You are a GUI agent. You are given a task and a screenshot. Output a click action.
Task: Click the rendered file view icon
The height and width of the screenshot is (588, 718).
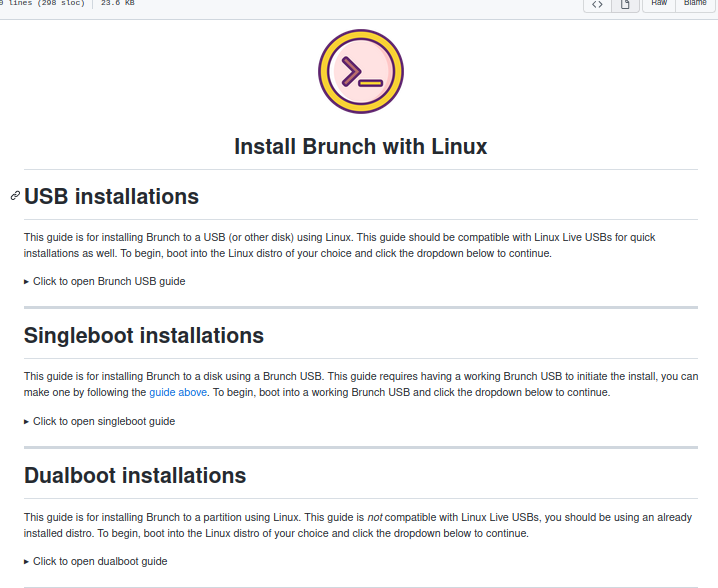click(x=625, y=5)
